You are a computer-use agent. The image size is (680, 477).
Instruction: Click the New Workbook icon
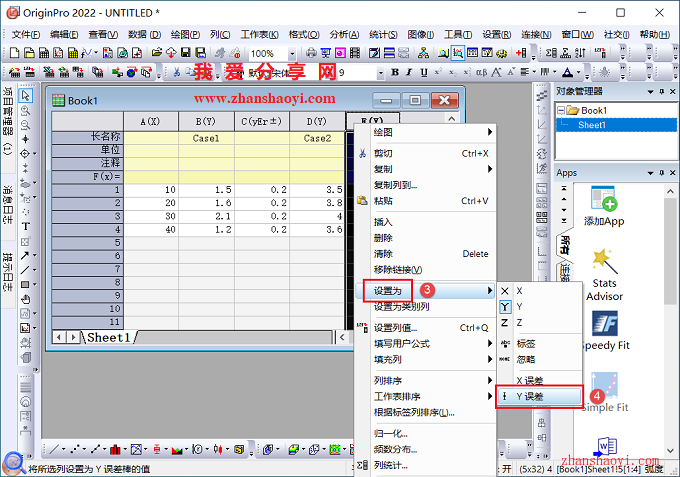44,53
